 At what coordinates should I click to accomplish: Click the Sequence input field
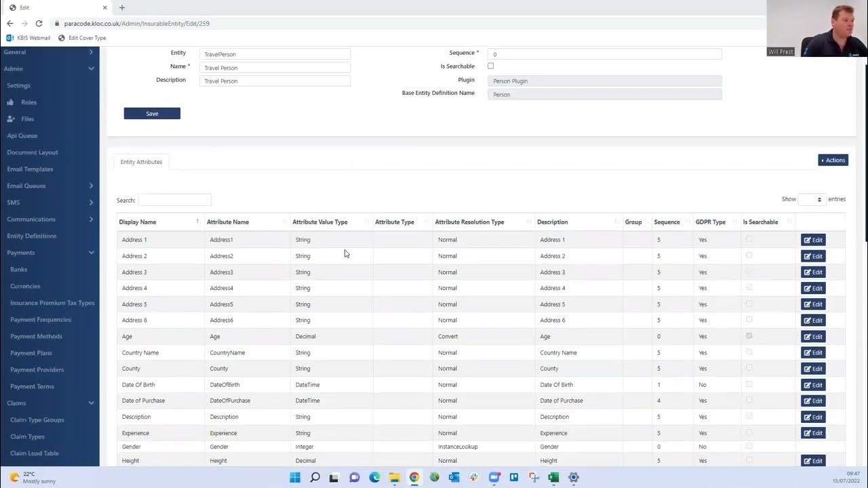[604, 54]
